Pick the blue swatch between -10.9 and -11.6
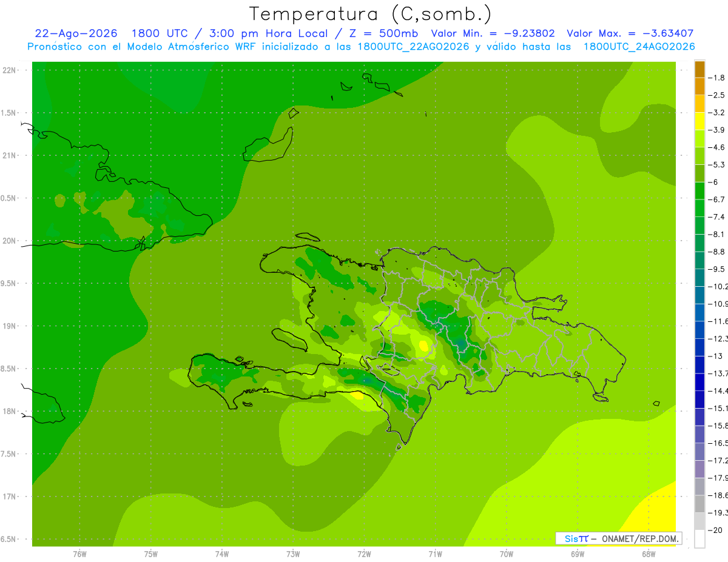 pyautogui.click(x=699, y=313)
